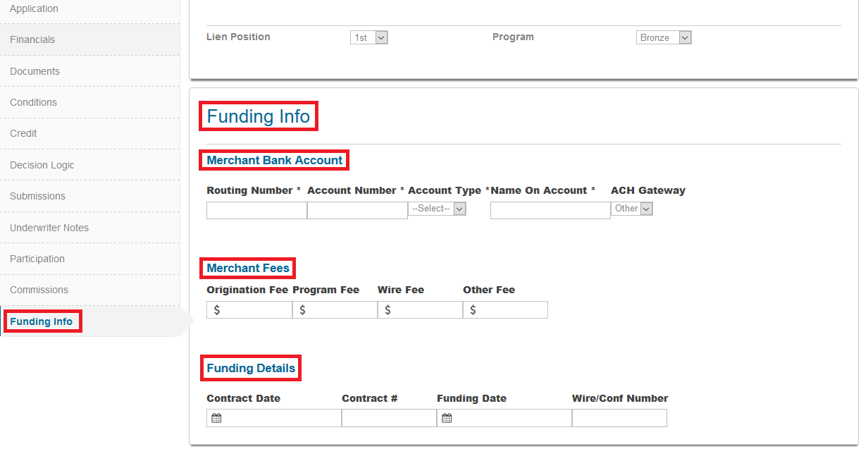This screenshot has width=868, height=461.
Task: Click the Funding Date input field
Action: (504, 418)
